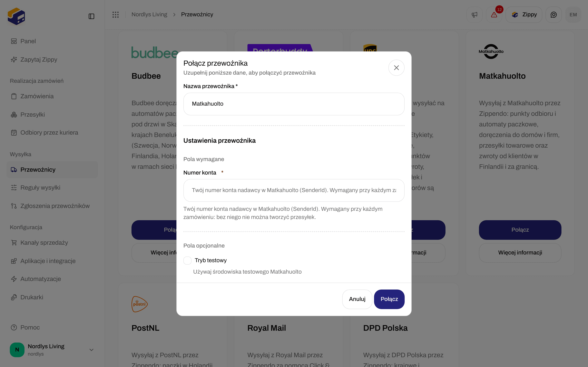588x367 pixels.
Task: Enable the Tryb testowy checkbox
Action: point(187,260)
